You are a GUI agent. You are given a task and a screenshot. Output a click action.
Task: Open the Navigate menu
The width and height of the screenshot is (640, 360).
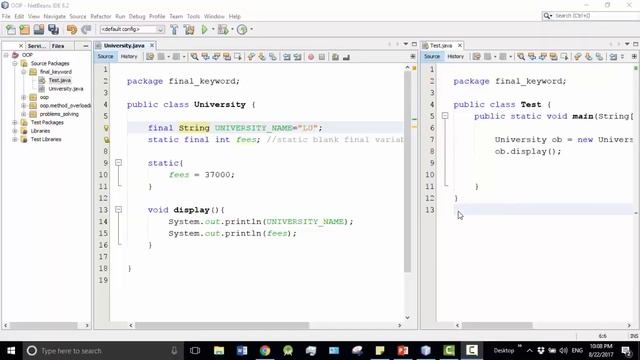[55, 16]
